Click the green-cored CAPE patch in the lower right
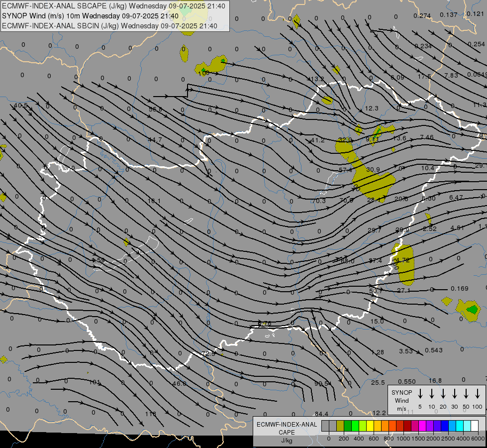The height and width of the screenshot is (448, 487). (x=468, y=310)
